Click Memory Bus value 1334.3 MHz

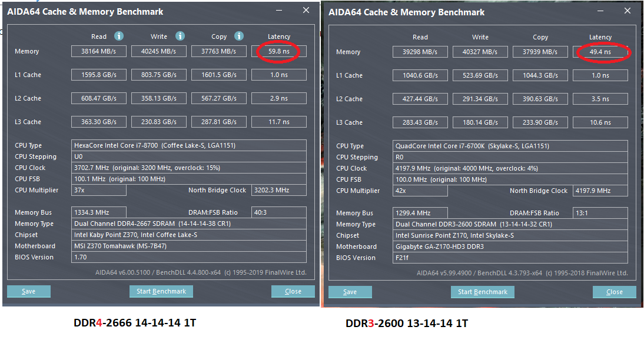pos(98,212)
